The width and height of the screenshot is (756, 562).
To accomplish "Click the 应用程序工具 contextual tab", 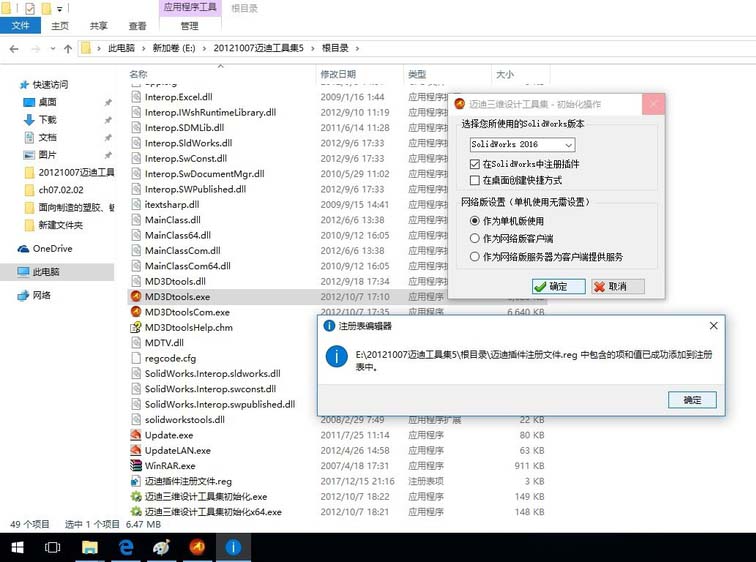I will pos(189,8).
